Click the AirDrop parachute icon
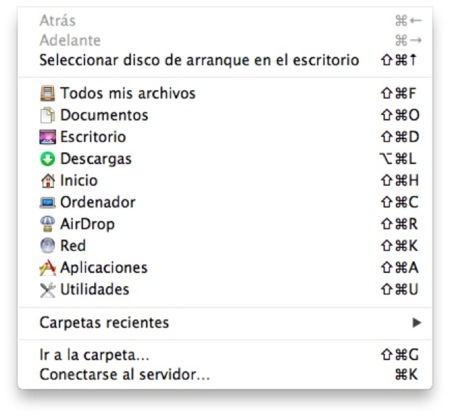Image resolution: width=450 pixels, height=417 pixels. point(47,224)
